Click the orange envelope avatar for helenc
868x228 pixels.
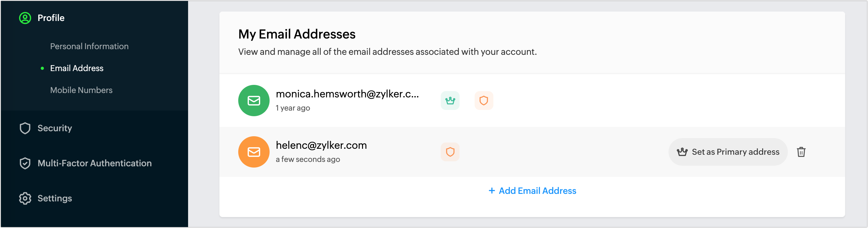(x=254, y=152)
